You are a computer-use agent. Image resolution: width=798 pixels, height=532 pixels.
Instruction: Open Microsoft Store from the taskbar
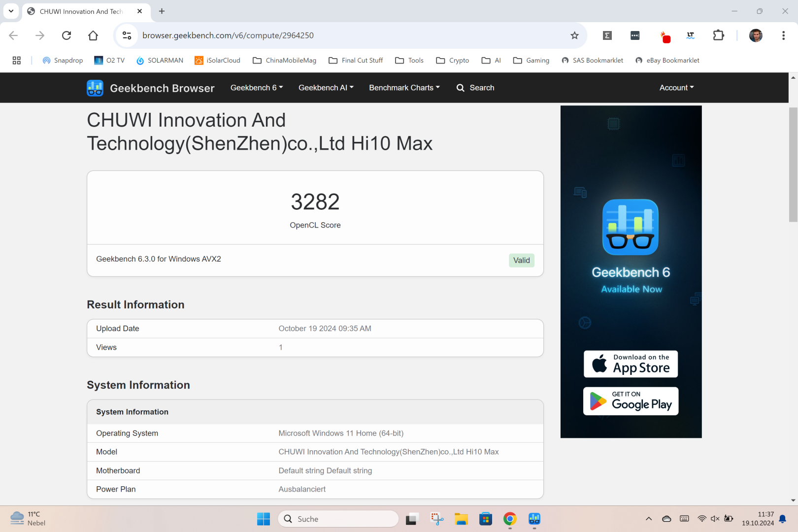pyautogui.click(x=486, y=519)
